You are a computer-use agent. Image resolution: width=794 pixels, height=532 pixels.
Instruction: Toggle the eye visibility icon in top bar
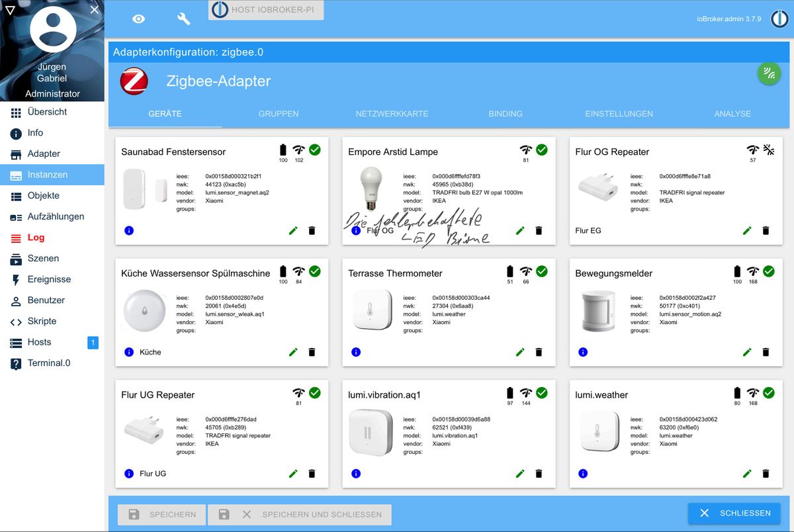coord(138,19)
